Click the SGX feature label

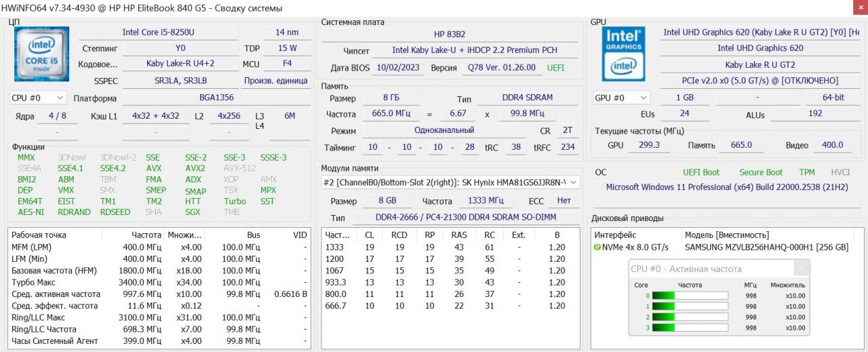click(193, 212)
